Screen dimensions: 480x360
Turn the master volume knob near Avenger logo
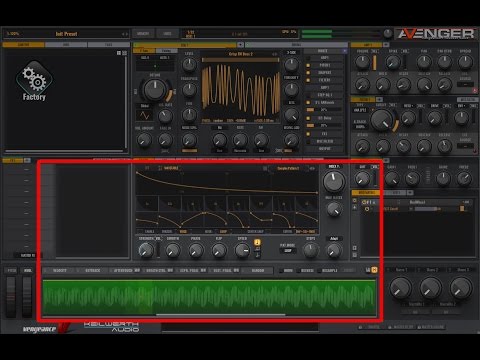(388, 33)
